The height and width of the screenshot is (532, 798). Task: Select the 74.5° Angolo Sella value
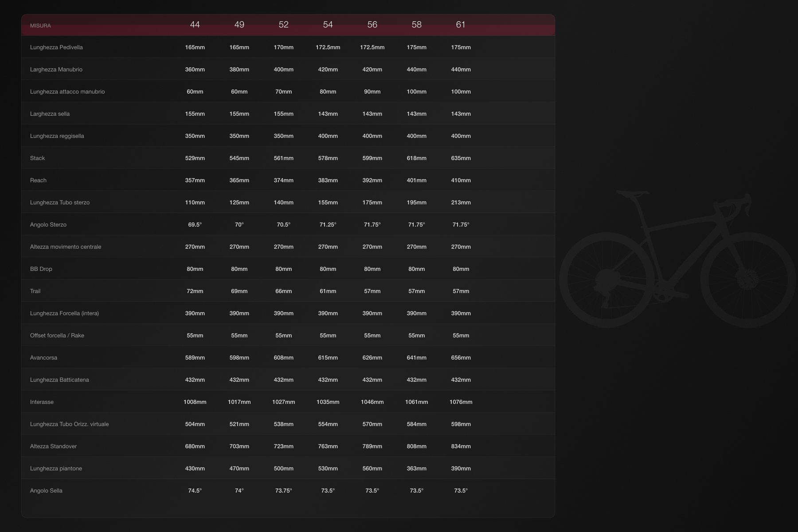195,490
